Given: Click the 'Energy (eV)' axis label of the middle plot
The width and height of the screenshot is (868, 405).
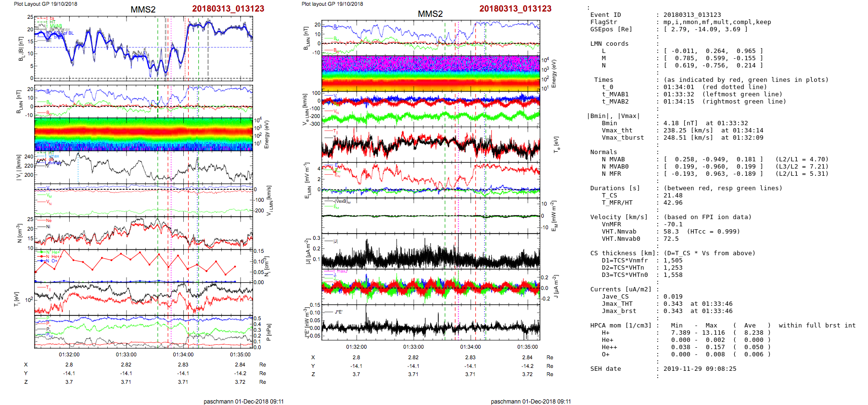Looking at the screenshot, I should (x=554, y=73).
